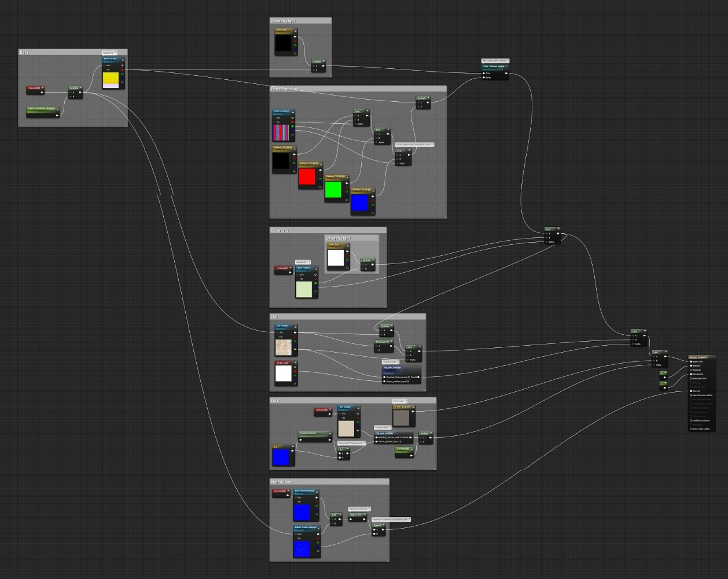The height and width of the screenshot is (579, 728).
Task: Click the Emissive Color input pin
Action: [x=691, y=379]
